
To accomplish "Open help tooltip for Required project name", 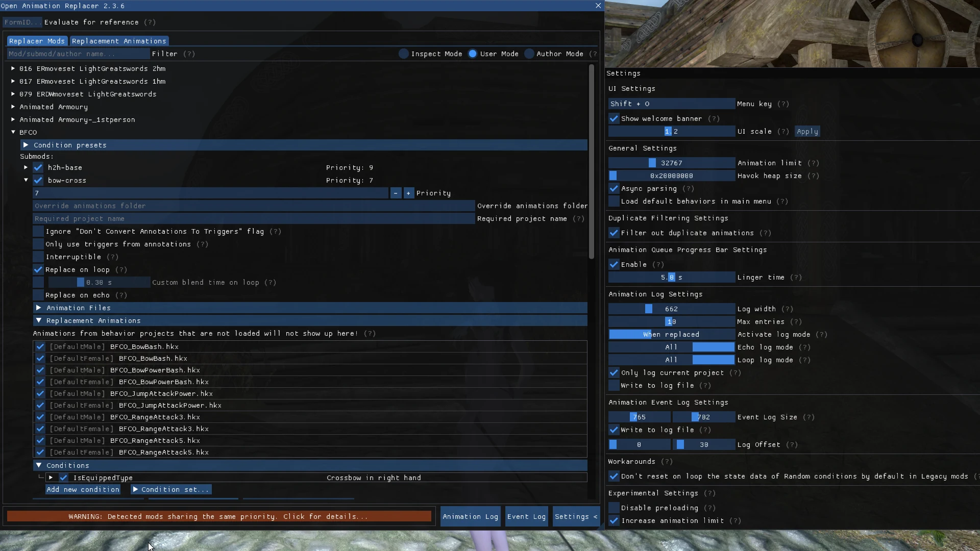I will 579,219.
